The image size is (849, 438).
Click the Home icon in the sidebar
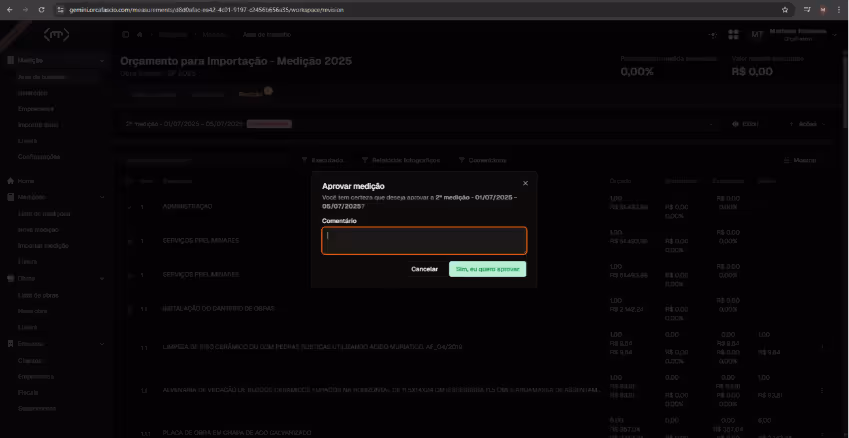pyautogui.click(x=10, y=181)
